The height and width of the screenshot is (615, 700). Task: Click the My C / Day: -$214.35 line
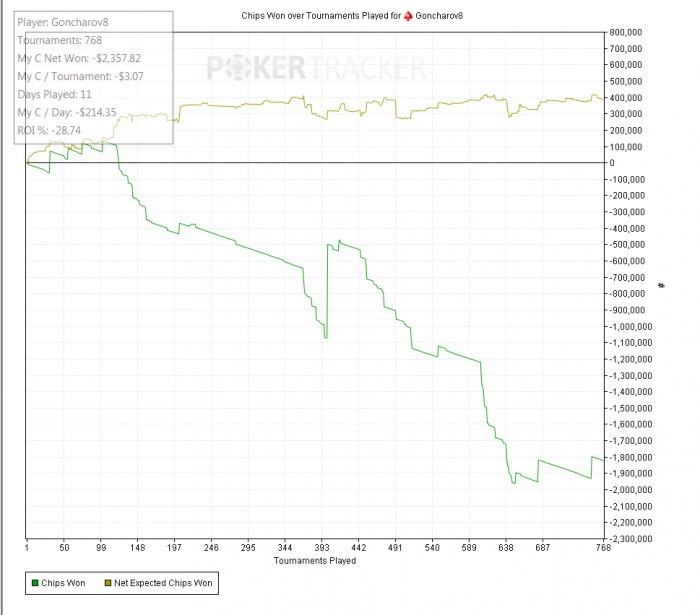tap(67, 112)
